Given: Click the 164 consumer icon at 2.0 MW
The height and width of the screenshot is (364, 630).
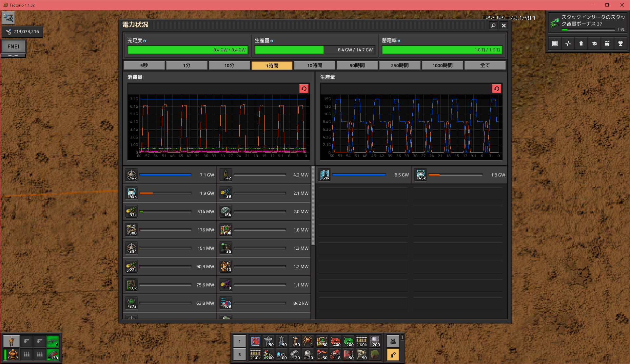Looking at the screenshot, I should click(226, 211).
